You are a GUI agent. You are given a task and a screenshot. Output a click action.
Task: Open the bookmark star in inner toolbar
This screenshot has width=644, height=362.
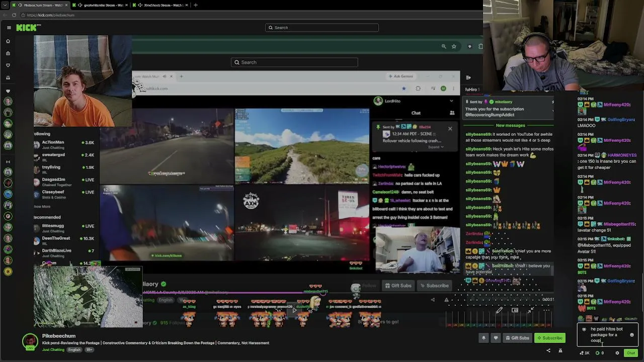click(x=454, y=46)
